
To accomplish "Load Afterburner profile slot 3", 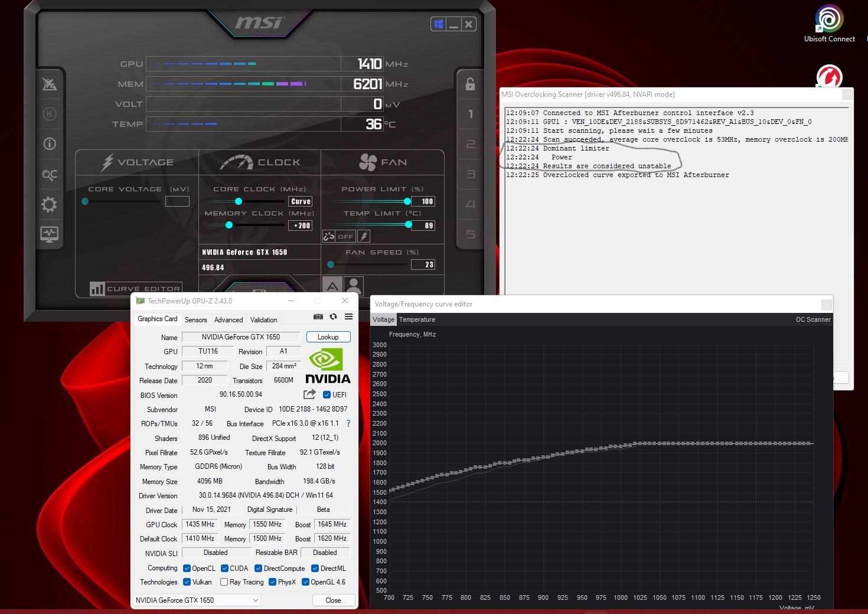I will [x=471, y=174].
